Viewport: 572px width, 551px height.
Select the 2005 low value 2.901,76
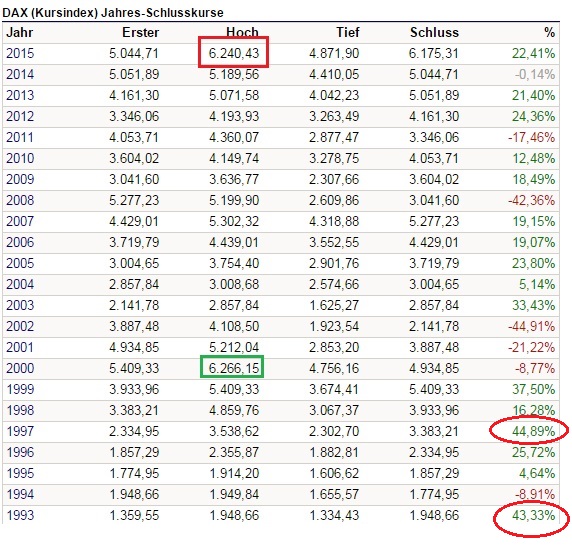click(x=334, y=263)
